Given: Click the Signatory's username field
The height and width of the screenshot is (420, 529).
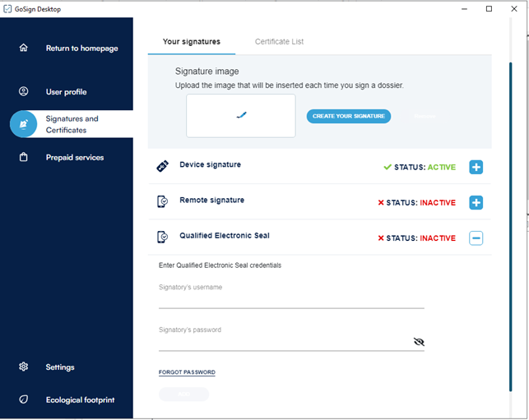Looking at the screenshot, I should pyautogui.click(x=291, y=301).
